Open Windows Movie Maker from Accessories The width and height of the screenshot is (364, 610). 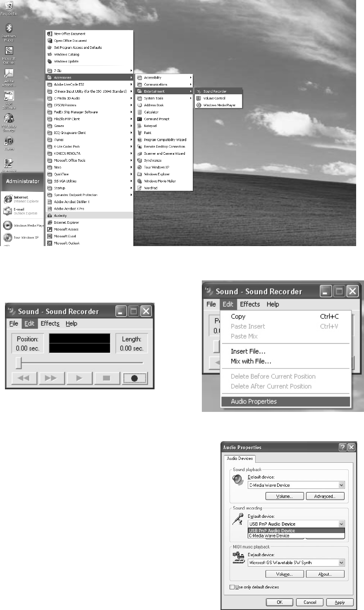164,181
